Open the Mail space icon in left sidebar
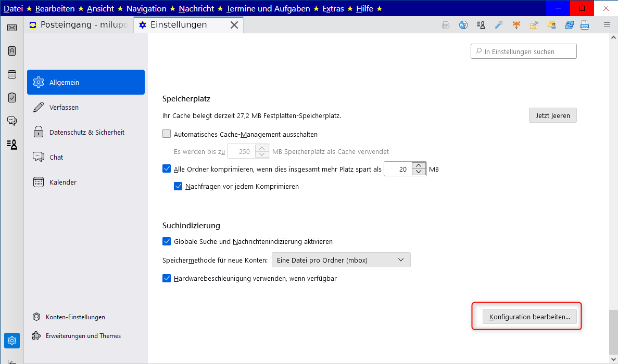The image size is (618, 364). pyautogui.click(x=12, y=28)
